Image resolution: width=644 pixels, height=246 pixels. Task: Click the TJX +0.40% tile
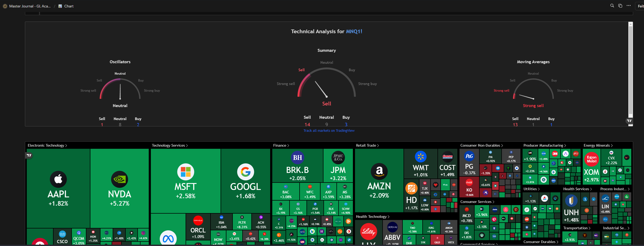point(425,188)
